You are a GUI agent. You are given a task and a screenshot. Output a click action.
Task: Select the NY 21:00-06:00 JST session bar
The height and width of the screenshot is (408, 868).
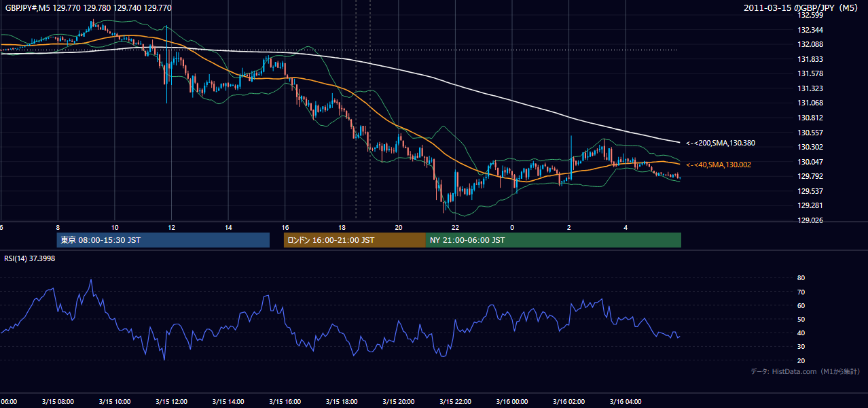click(x=554, y=240)
